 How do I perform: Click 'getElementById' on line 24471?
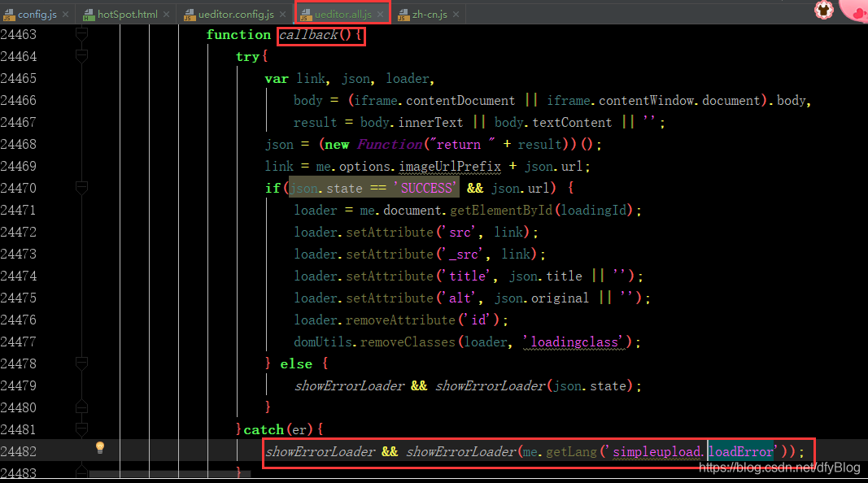click(x=501, y=211)
